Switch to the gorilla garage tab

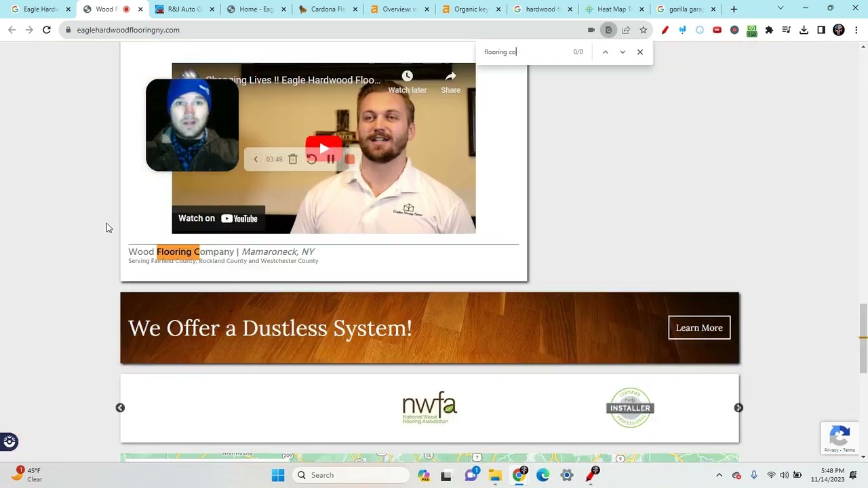[x=687, y=9]
